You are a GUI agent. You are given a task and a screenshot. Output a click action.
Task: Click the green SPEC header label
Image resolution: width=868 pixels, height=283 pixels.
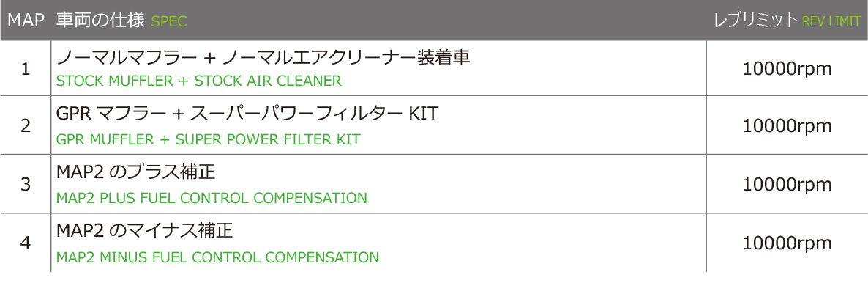pyautogui.click(x=169, y=22)
